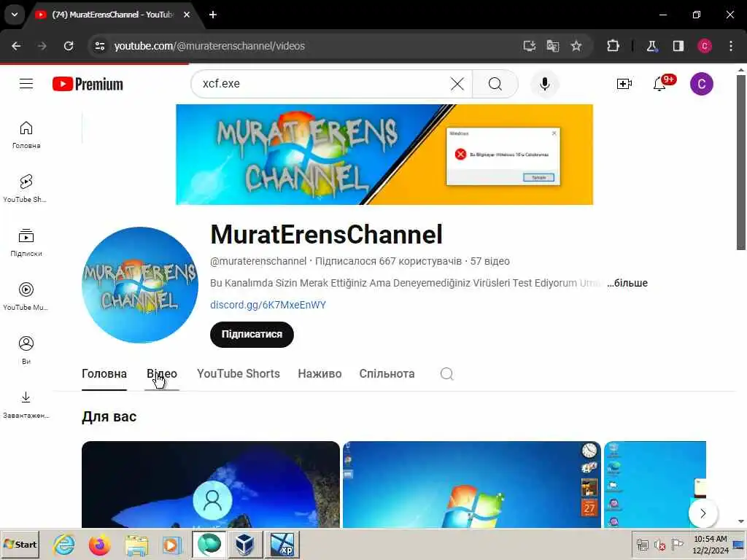Translate this page icon in address bar
The image size is (747, 560).
[553, 46]
